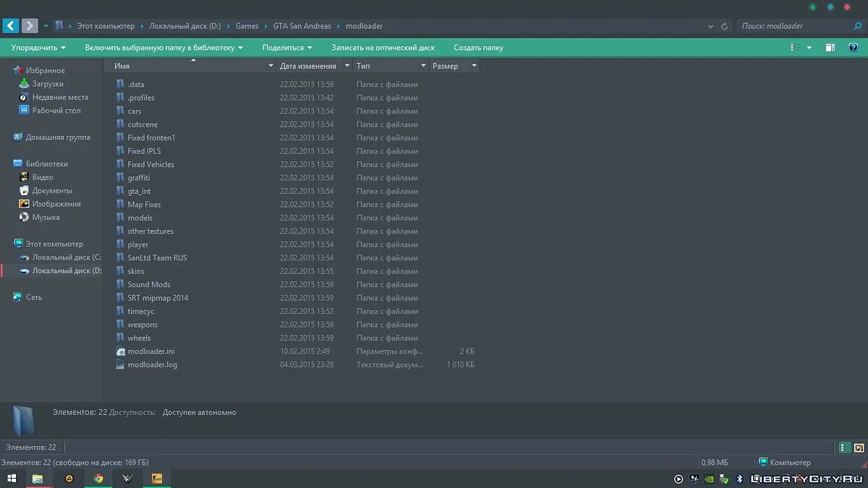Image resolution: width=868 pixels, height=488 pixels.
Task: Switch to details view in status bar
Action: (844, 448)
